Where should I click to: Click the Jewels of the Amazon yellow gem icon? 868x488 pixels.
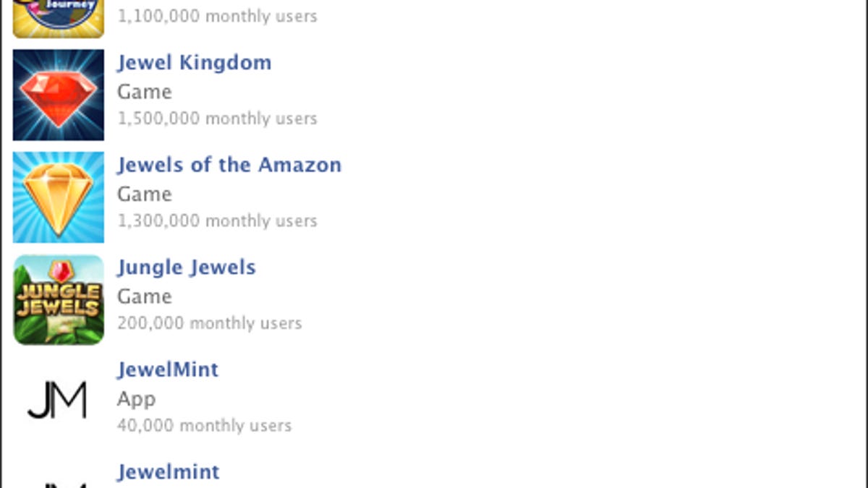pos(59,197)
